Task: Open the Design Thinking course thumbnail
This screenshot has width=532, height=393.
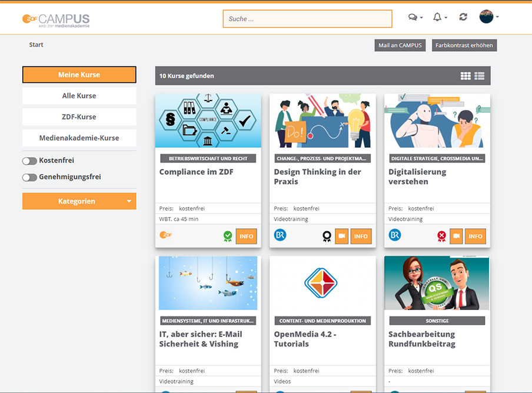Action: pyautogui.click(x=322, y=121)
